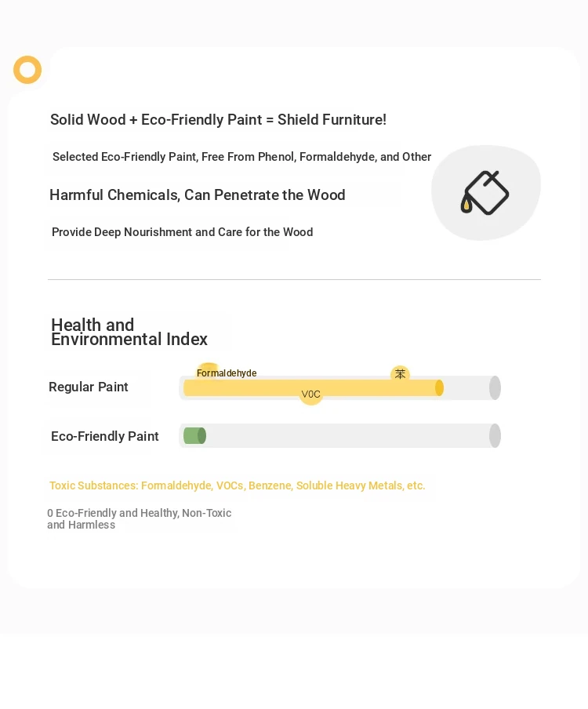Click the Formaldehyde label bubble
The width and height of the screenshot is (588, 709).
pyautogui.click(x=227, y=373)
